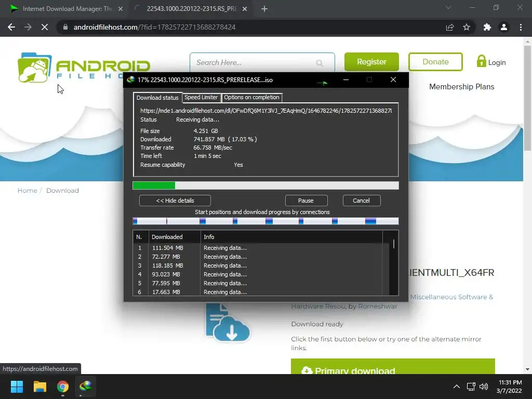Open Miscellaneous Software & Hardware link
Image resolution: width=532 pixels, height=399 pixels.
[451, 297]
